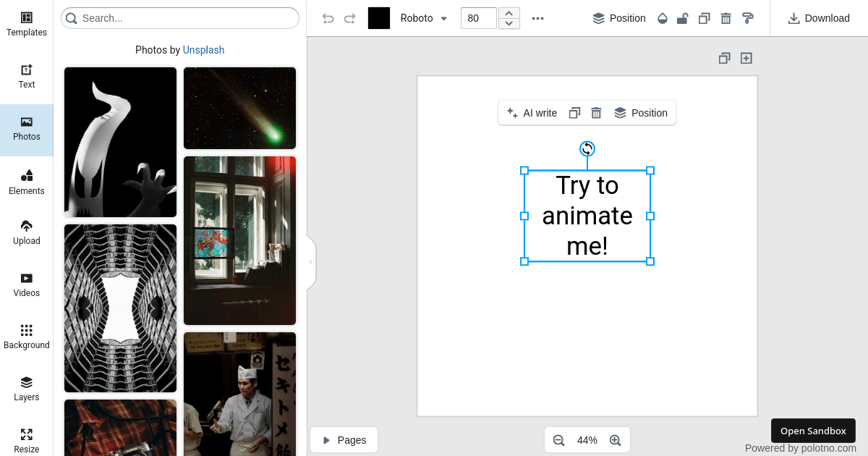Click the top-left resize handle of text box
Screen dimensions: 868x456
click(524, 171)
